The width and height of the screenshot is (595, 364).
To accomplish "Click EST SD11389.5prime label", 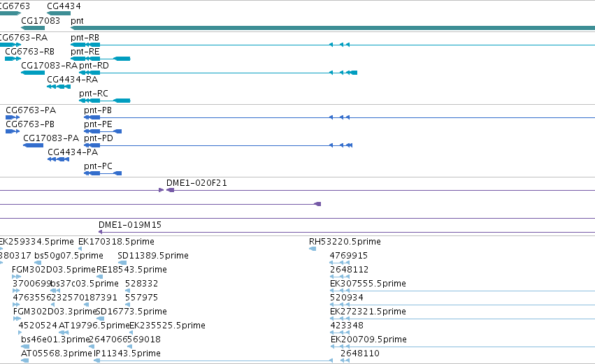I will pyautogui.click(x=153, y=256).
